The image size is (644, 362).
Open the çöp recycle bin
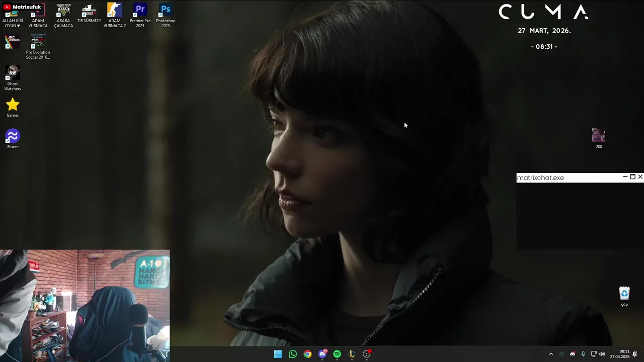pyautogui.click(x=624, y=296)
